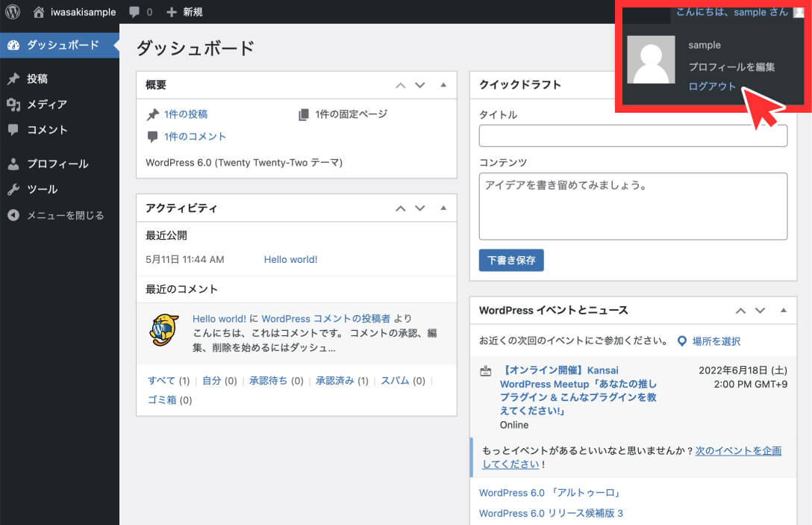The height and width of the screenshot is (525, 812).
Task: Select プロフィールを編集 in account menu
Action: click(731, 67)
